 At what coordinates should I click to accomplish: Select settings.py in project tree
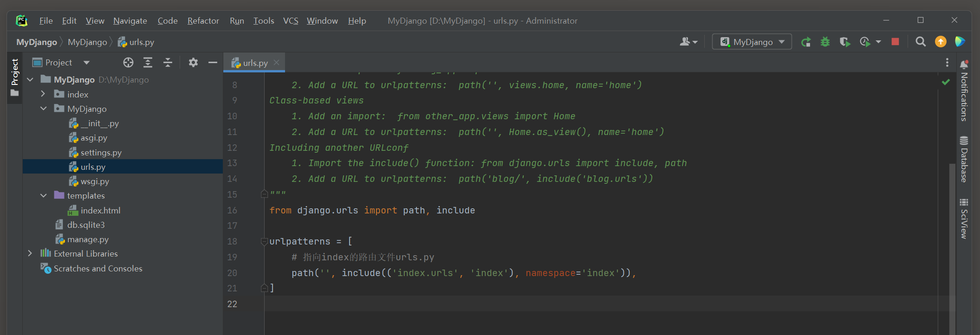click(95, 153)
